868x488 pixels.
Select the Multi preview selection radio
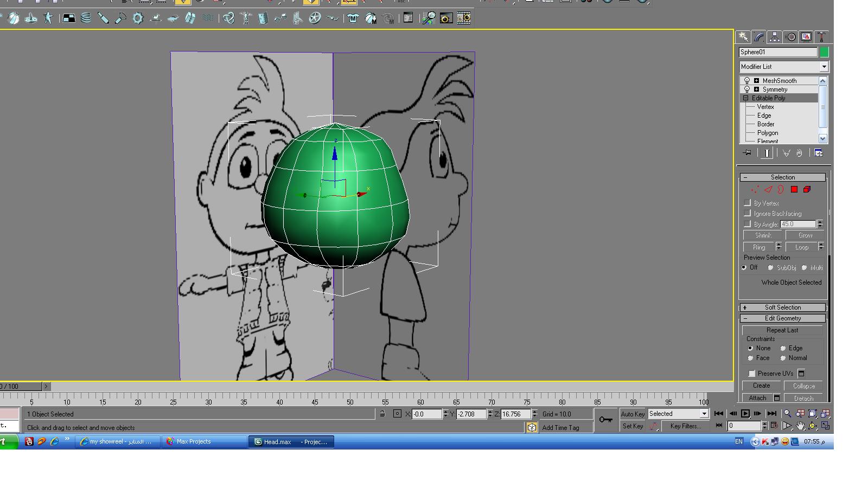pos(804,268)
